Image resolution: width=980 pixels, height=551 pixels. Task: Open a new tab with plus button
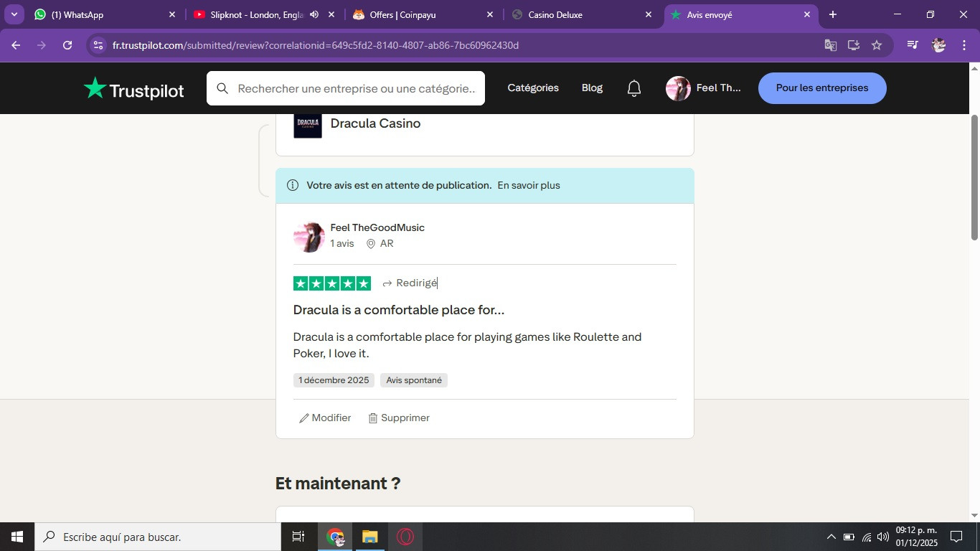pos(833,14)
